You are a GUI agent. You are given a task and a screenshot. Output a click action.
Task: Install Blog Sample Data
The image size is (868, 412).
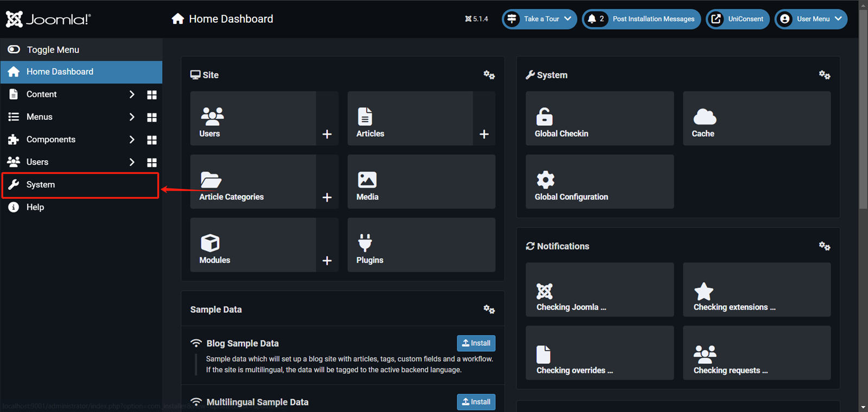pyautogui.click(x=476, y=343)
